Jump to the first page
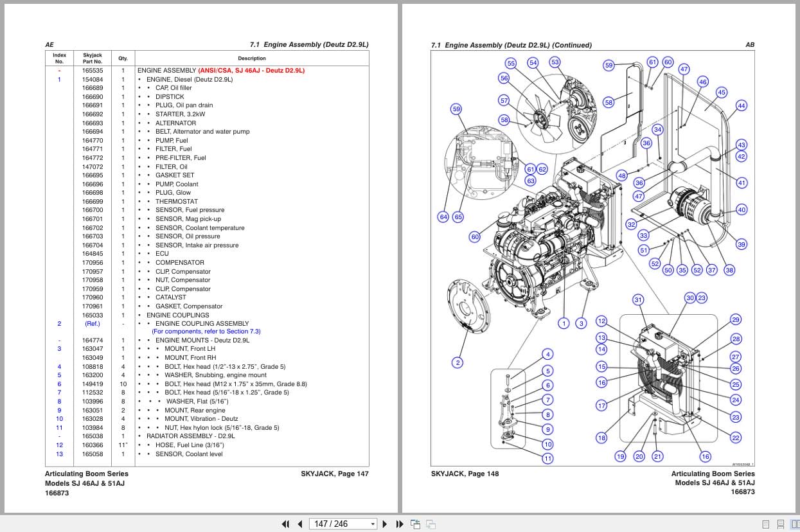 tap(286, 524)
